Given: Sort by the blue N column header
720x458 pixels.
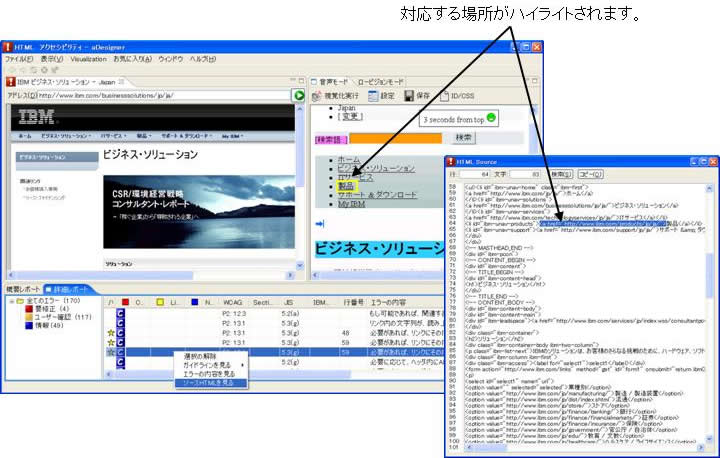Looking at the screenshot, I should coord(195,302).
